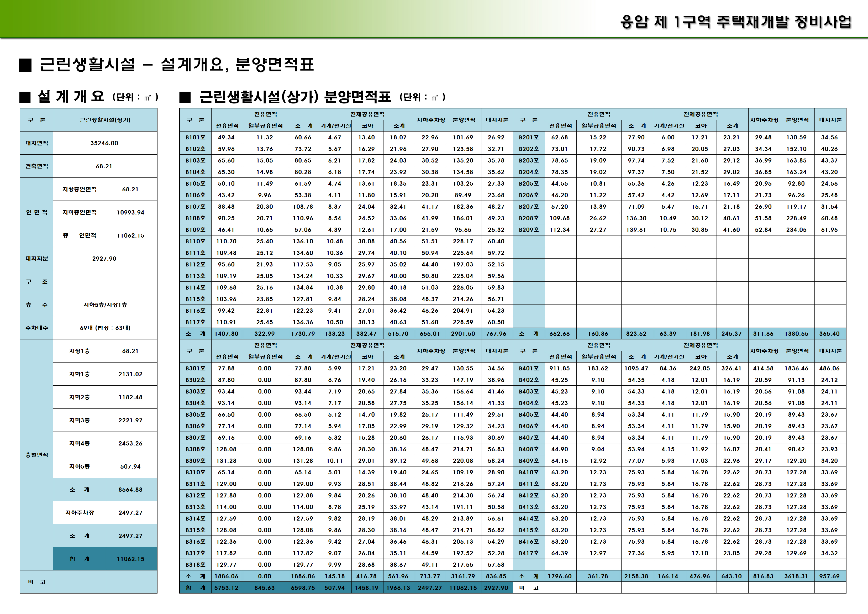Select the B209호 row label
Screen dimensions: 868x614
coord(529,229)
